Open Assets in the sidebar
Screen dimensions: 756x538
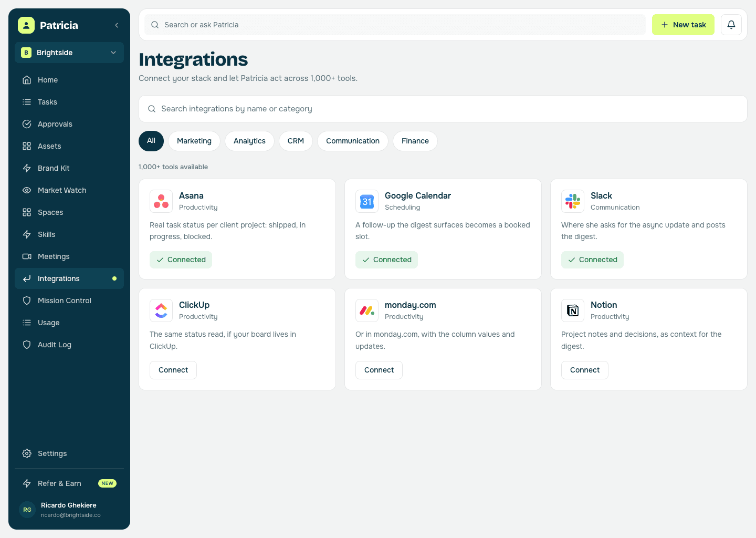(x=69, y=146)
